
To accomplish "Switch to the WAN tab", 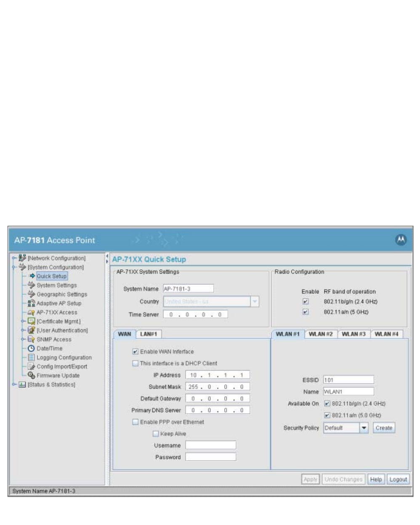I will coord(125,334).
